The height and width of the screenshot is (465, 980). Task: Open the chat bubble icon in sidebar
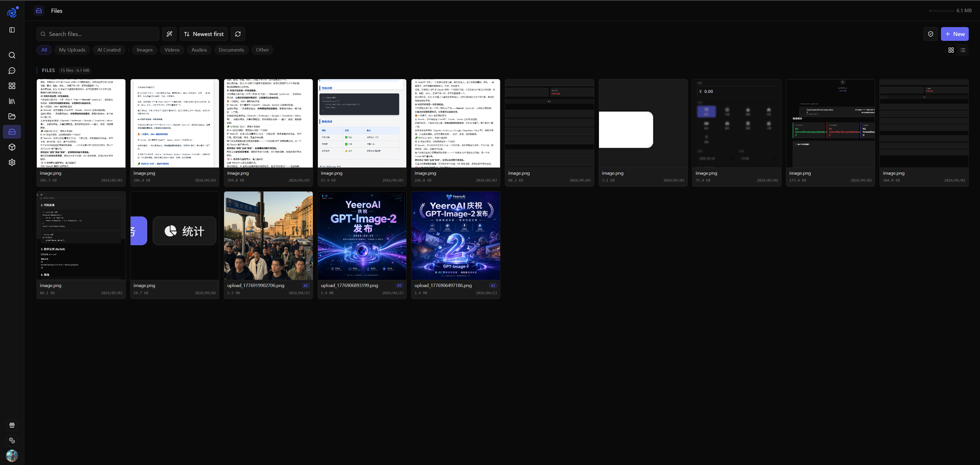tap(12, 71)
